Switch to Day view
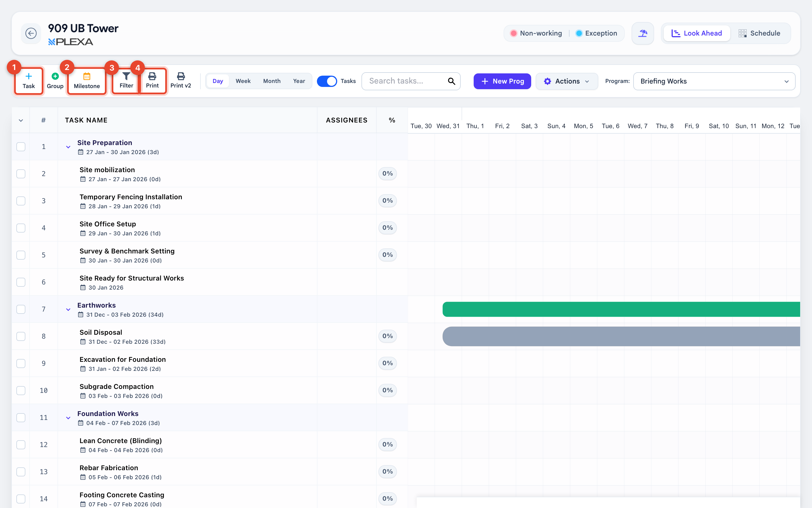 218,81
